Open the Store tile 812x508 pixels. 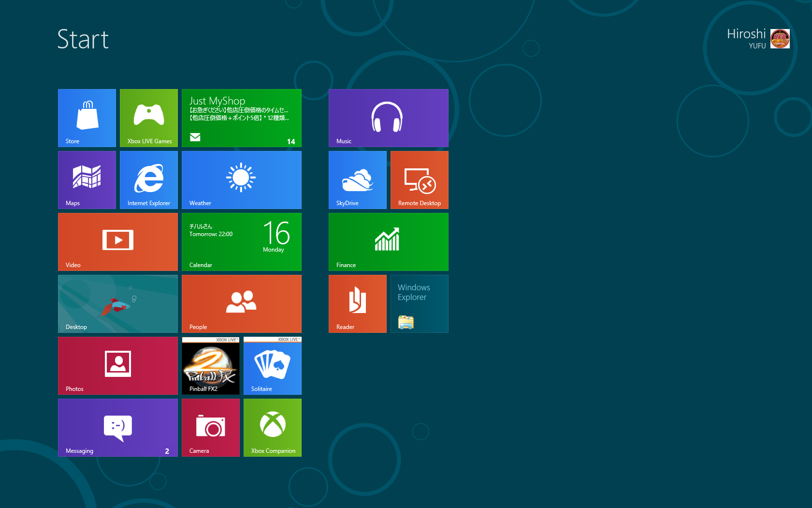87,118
